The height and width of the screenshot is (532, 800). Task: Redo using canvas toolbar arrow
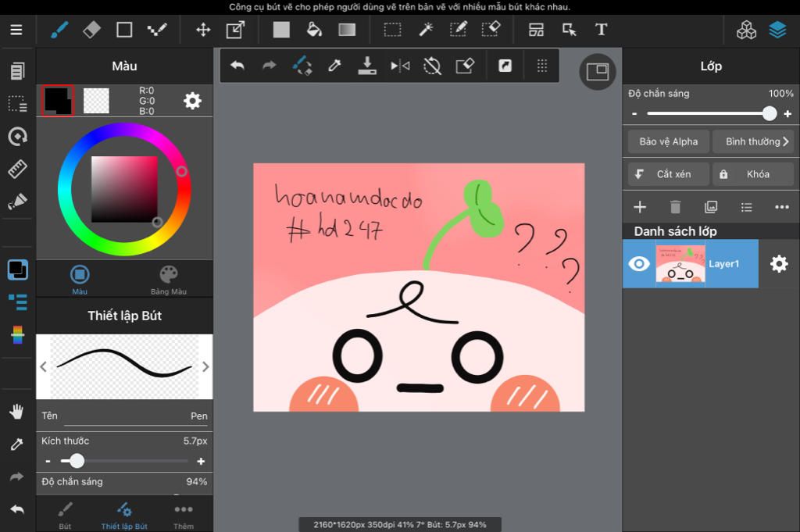(270, 66)
